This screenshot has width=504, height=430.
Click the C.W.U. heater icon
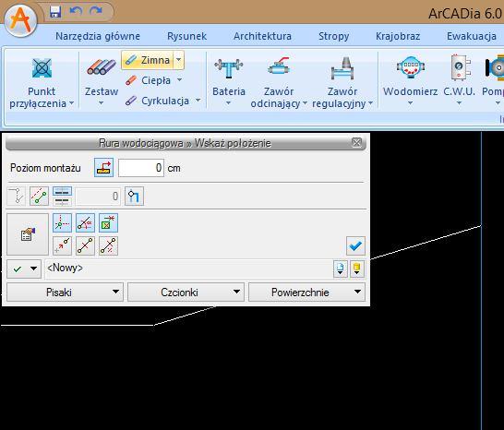click(460, 82)
